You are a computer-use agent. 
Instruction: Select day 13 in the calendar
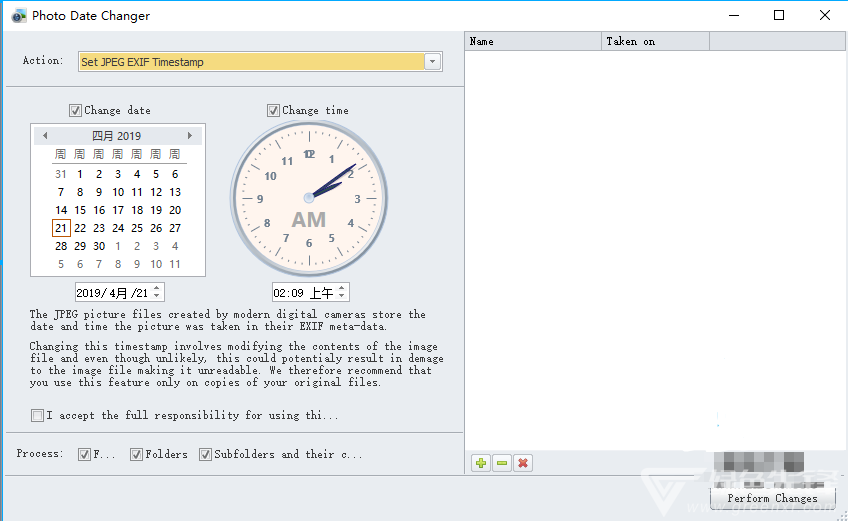(x=175, y=192)
